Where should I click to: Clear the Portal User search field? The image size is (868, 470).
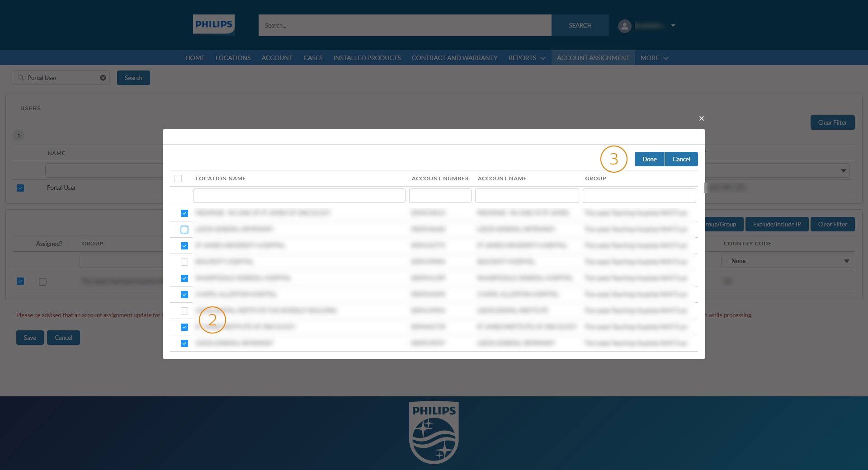[x=103, y=78]
